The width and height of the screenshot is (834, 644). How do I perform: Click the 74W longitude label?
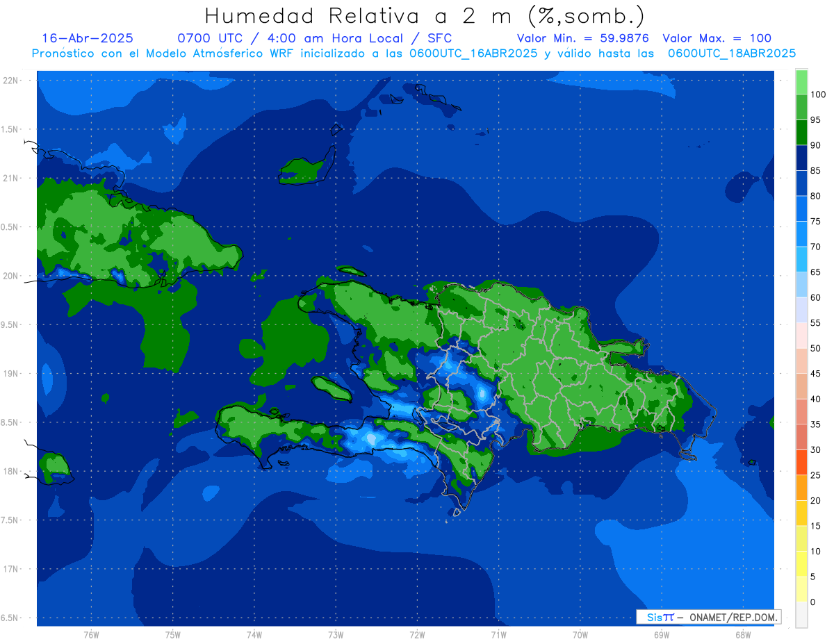[254, 634]
